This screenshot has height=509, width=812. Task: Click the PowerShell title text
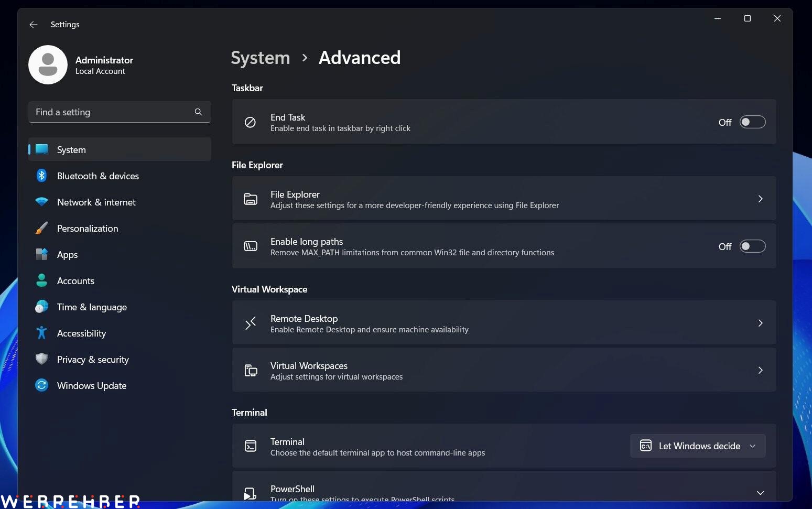tap(293, 489)
